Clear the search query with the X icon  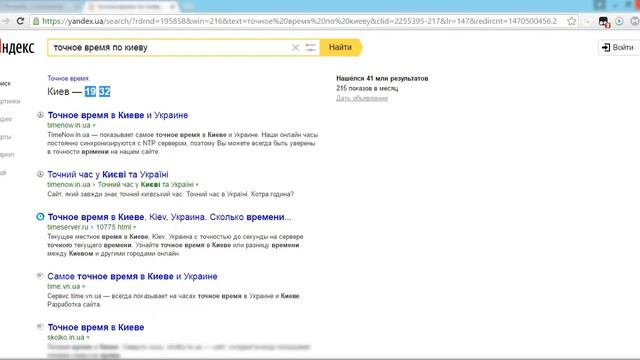click(296, 48)
